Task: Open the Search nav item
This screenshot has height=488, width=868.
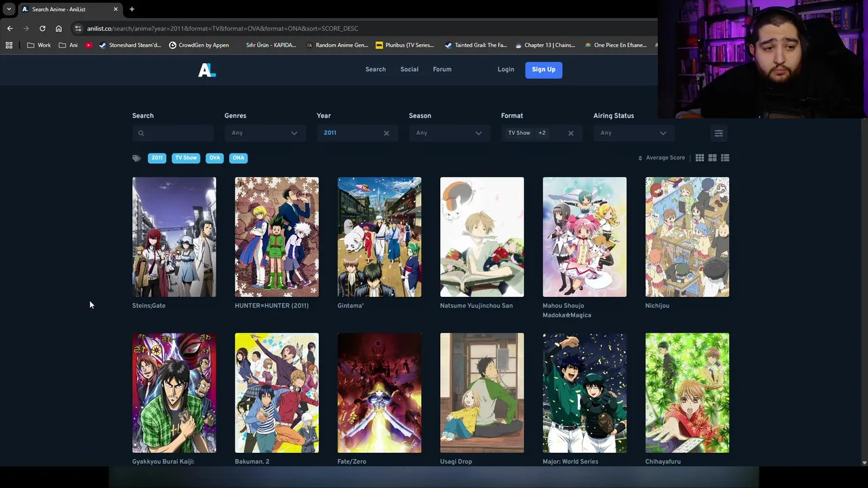Action: point(375,69)
